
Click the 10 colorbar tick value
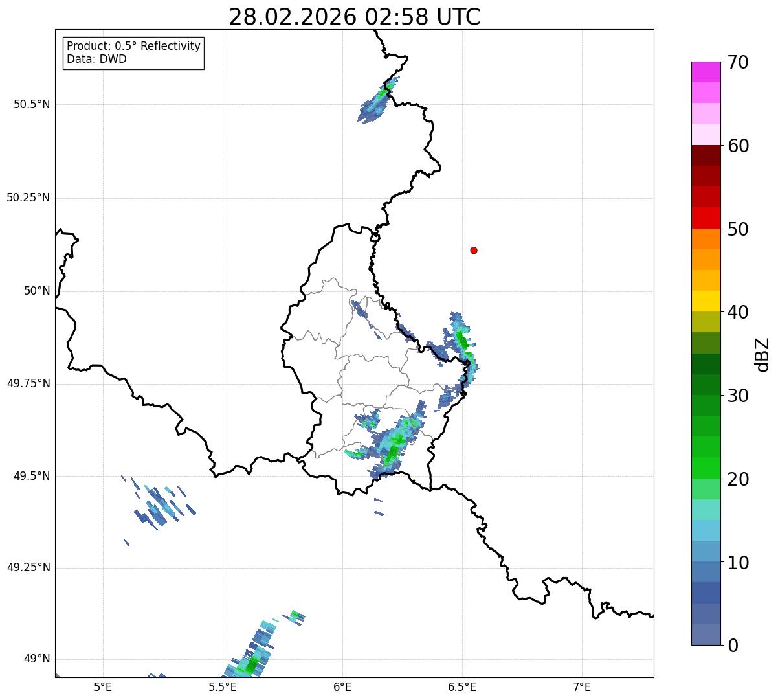click(x=738, y=562)
